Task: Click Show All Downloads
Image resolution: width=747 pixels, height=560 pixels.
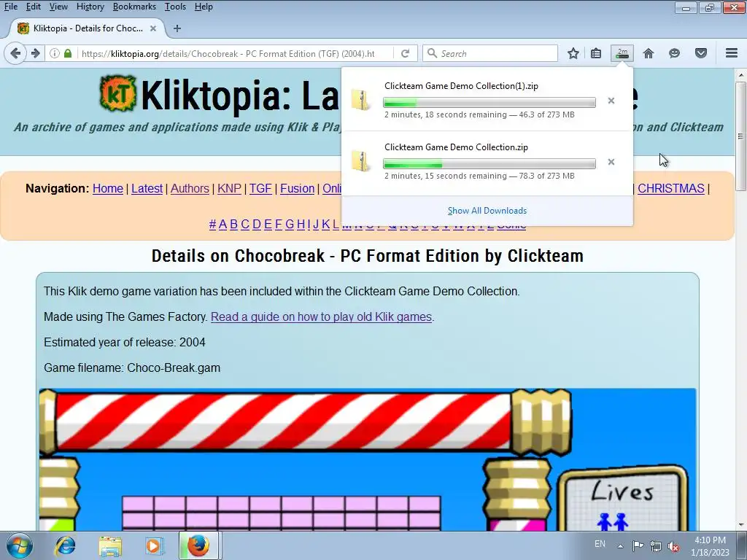Action: pyautogui.click(x=487, y=211)
